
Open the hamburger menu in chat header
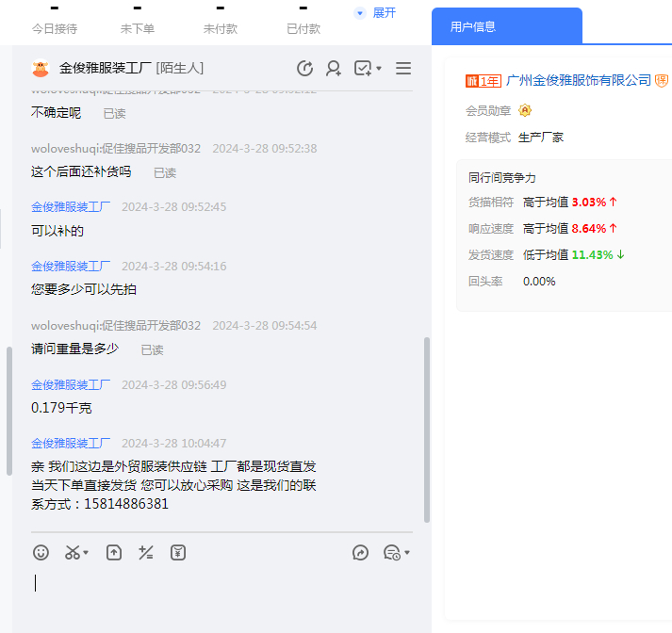pyautogui.click(x=403, y=68)
